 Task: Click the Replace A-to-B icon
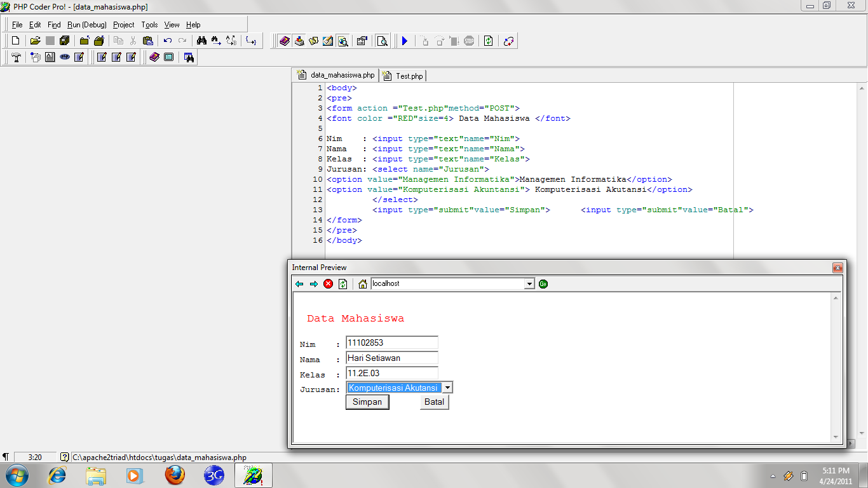click(x=231, y=41)
